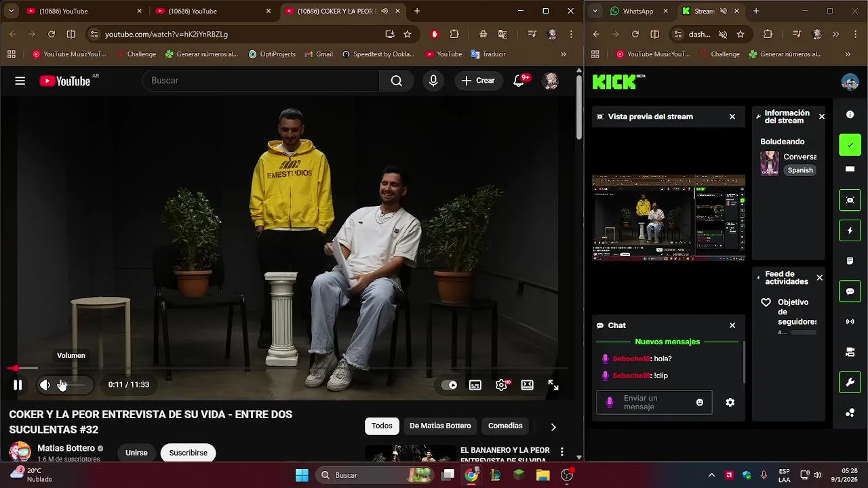Reload the YouTube page

click(x=52, y=34)
